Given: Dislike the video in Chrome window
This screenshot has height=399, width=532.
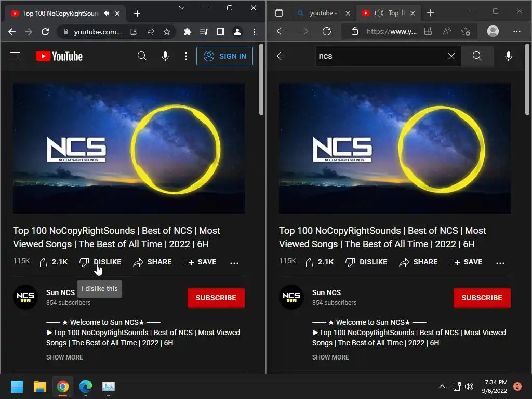Looking at the screenshot, I should point(100,262).
